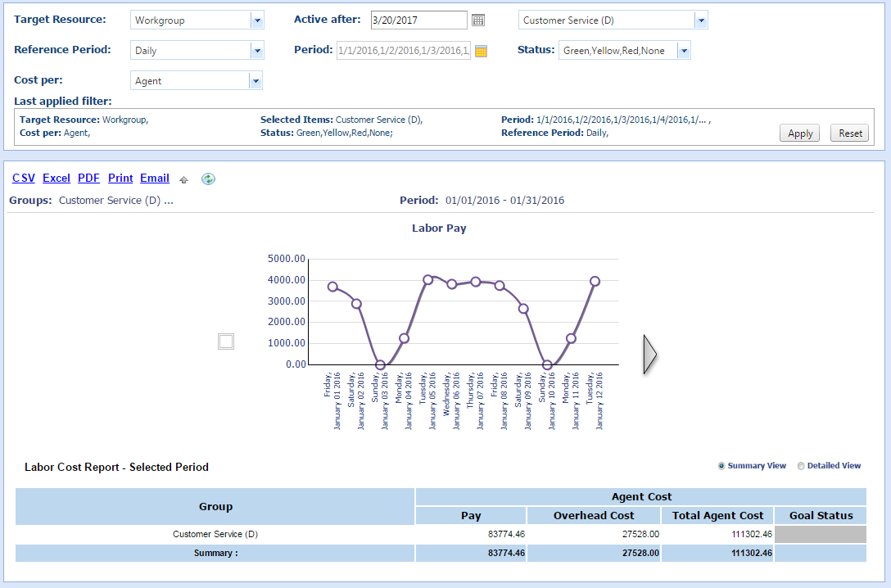Open the Status filter dropdown
Viewport: 891px width, 588px height.
(x=684, y=51)
